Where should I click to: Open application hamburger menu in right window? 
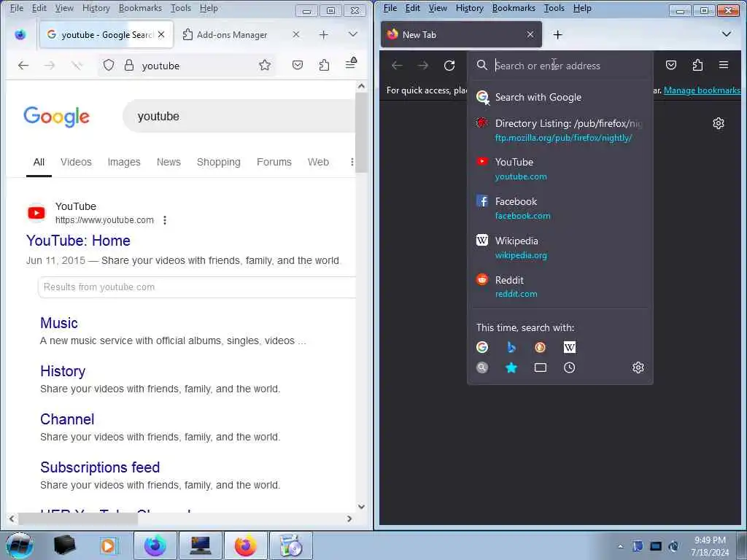(x=723, y=65)
